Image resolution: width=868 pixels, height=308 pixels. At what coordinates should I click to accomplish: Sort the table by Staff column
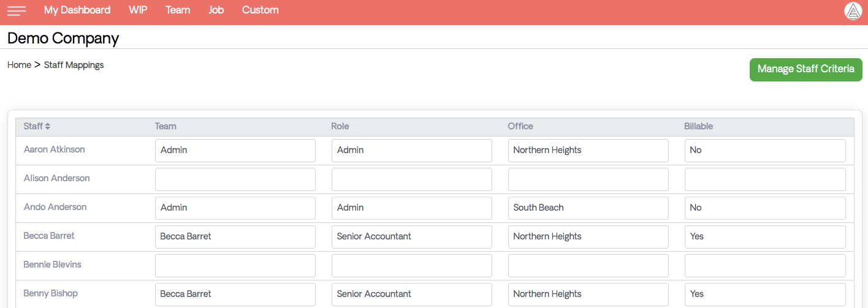coord(37,126)
